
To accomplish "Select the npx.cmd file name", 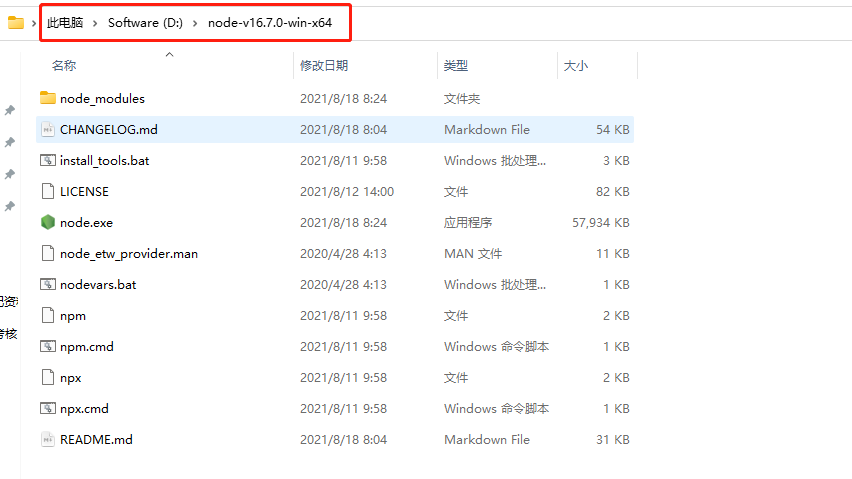I will 84,408.
